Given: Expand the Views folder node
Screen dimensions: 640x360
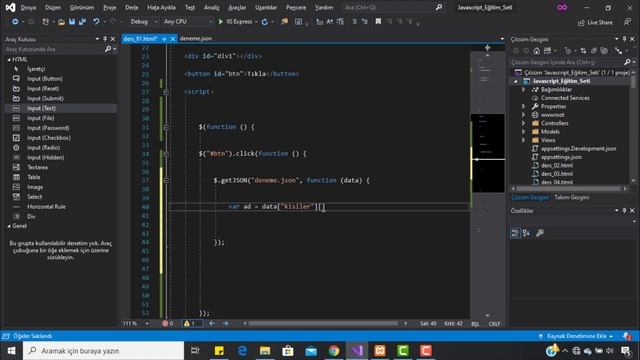Looking at the screenshot, I should 524,140.
